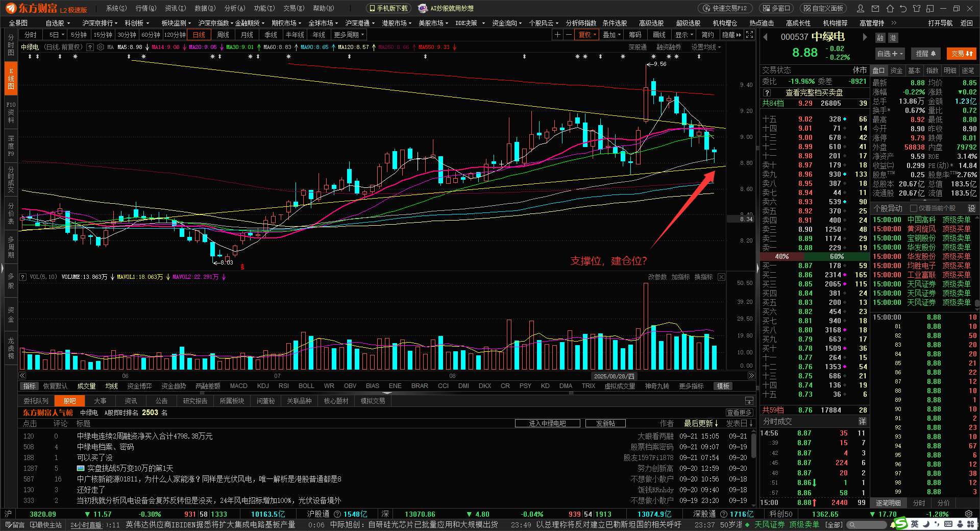Viewport: 980px width, 531px height.
Task: Toggle the 隐藏 side panel button
Action: pos(731,35)
